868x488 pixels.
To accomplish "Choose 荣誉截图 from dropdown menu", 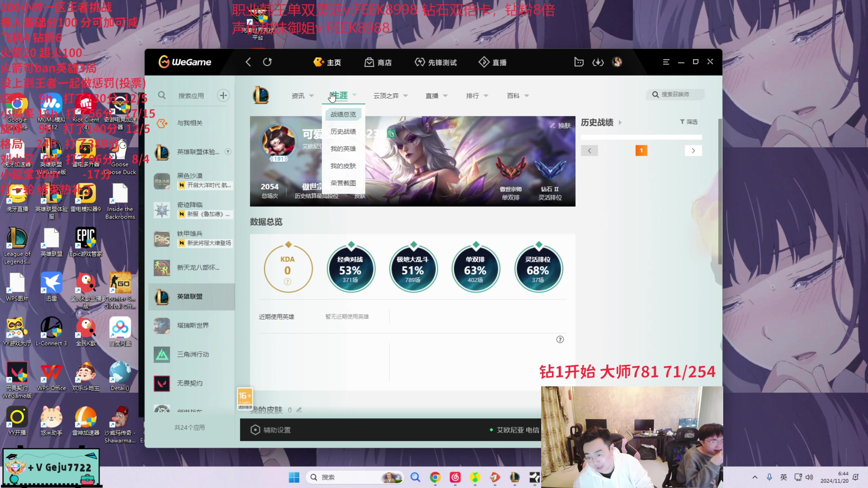I will (x=343, y=183).
